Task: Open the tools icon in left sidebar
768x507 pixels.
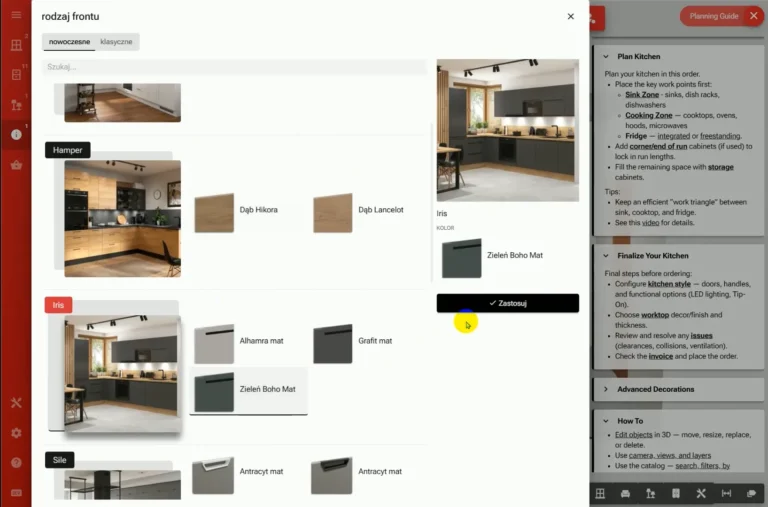Action: click(x=15, y=403)
